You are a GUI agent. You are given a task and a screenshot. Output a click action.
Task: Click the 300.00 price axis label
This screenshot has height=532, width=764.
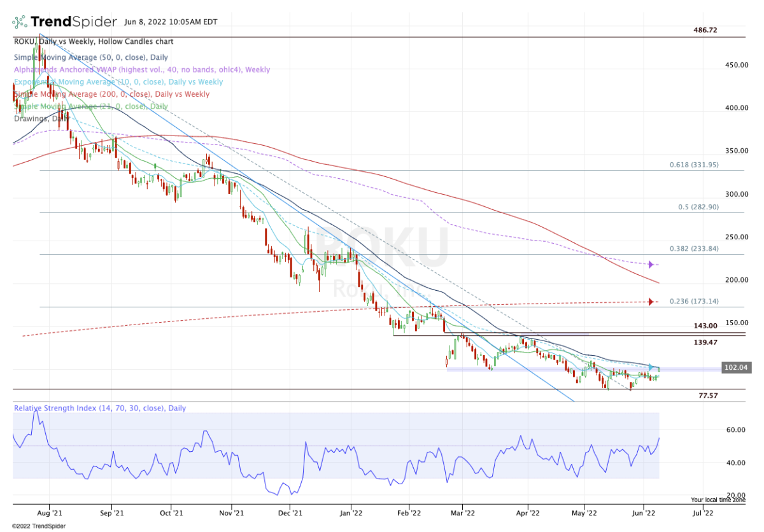click(735, 194)
